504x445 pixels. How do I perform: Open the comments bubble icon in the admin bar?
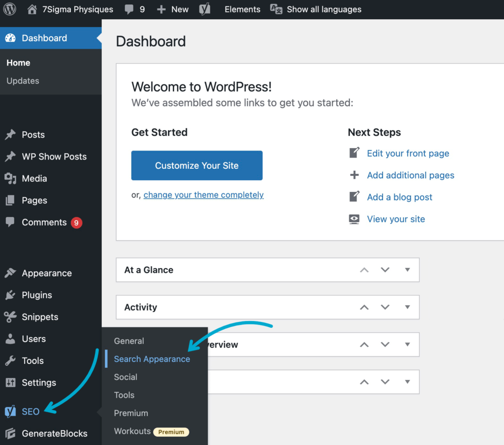(x=129, y=9)
